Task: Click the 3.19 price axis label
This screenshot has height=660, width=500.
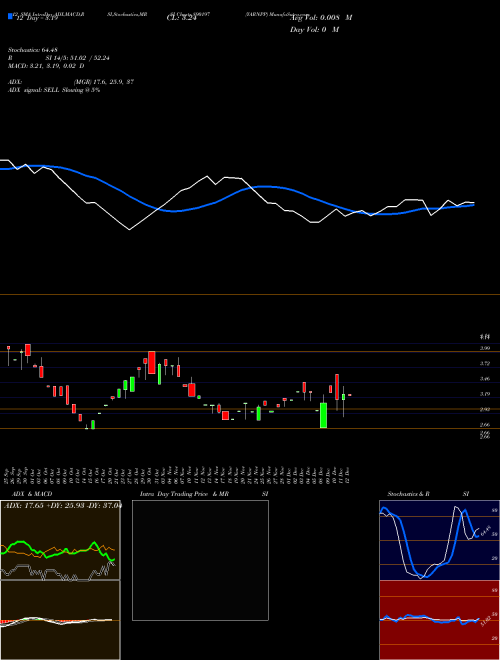Action: coord(485,394)
